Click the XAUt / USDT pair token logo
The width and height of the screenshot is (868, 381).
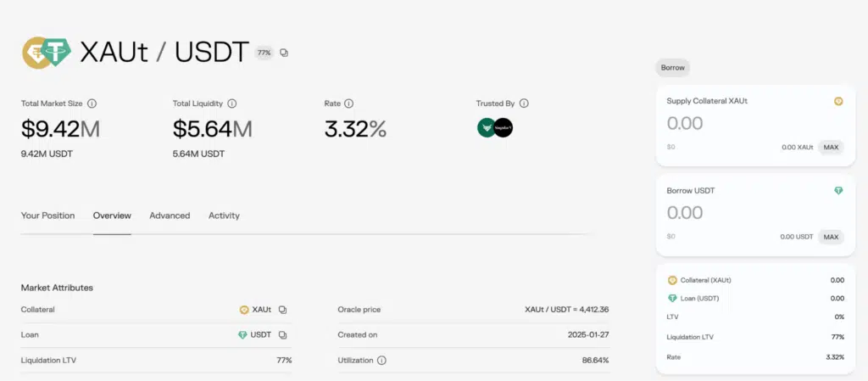coord(47,53)
